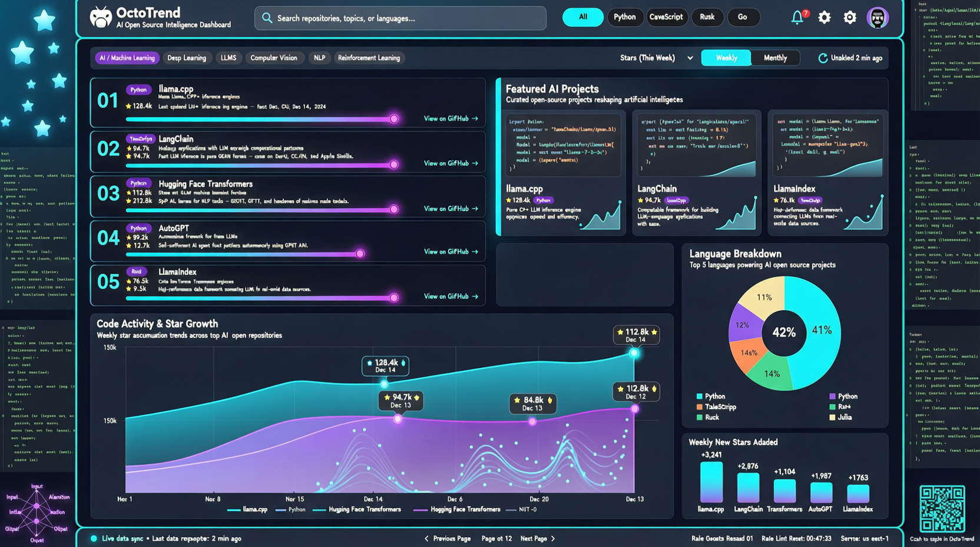
Task: Click the AutoGPT progress bar handle
Action: 360,254
